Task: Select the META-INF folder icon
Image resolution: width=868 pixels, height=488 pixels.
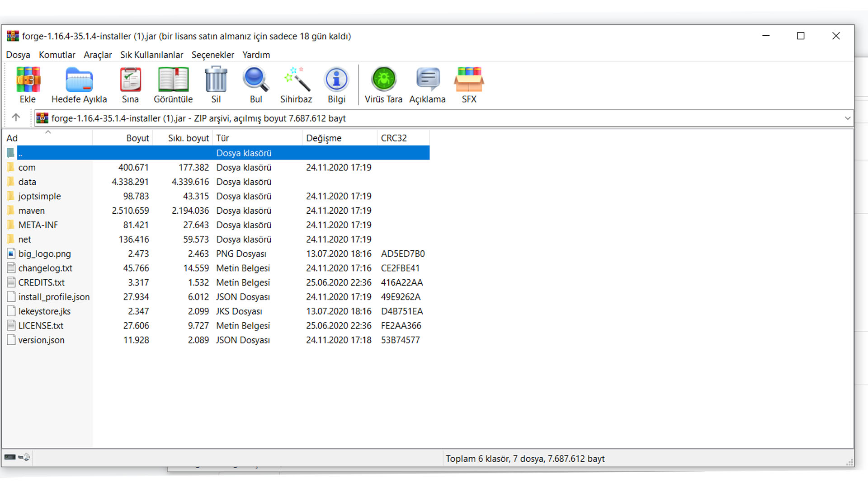Action: tap(11, 225)
